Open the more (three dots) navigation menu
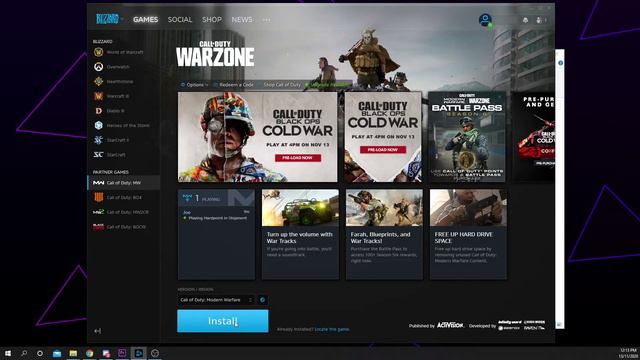Viewport: 640px width, 360px height. click(266, 20)
